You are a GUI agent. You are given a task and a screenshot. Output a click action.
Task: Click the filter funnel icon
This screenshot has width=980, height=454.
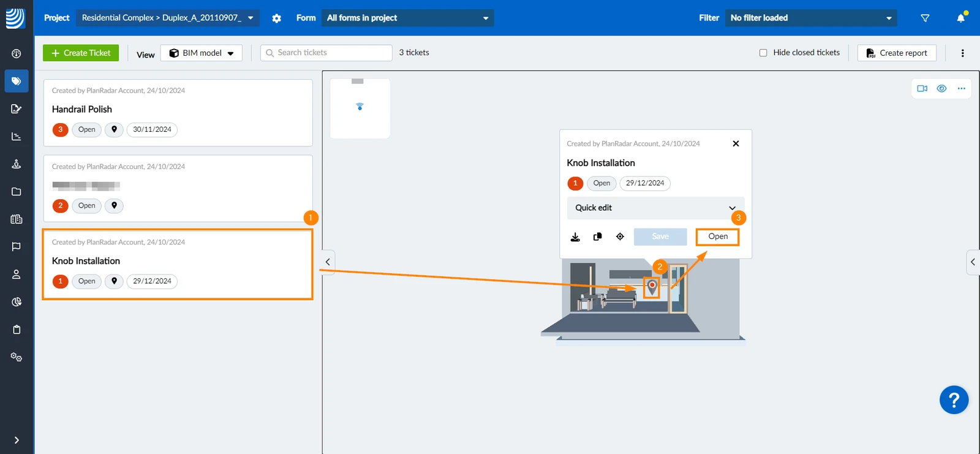coord(925,18)
